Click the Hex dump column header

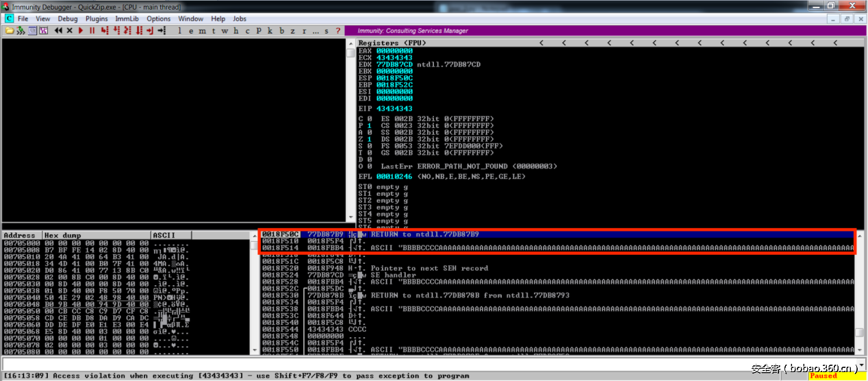pos(96,235)
